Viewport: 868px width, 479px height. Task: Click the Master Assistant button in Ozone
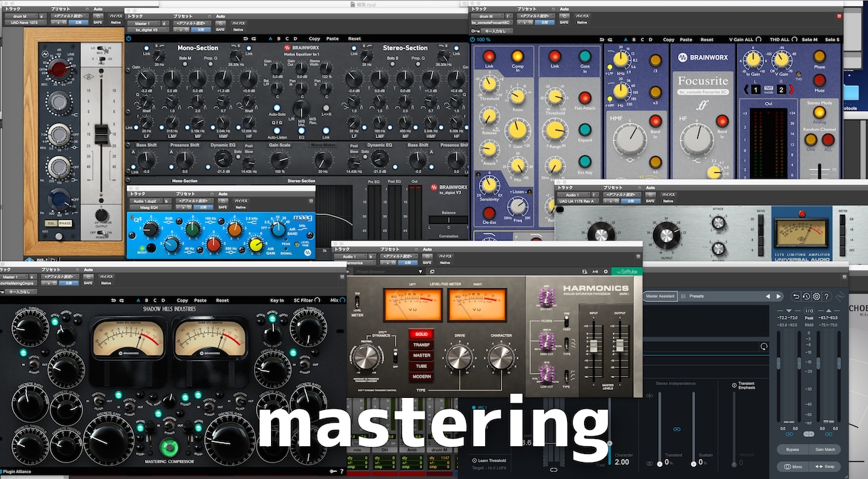[660, 296]
